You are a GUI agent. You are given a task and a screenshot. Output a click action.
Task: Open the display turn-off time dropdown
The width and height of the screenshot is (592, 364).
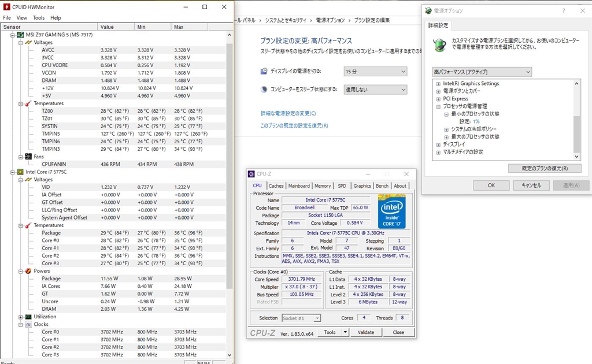[375, 72]
